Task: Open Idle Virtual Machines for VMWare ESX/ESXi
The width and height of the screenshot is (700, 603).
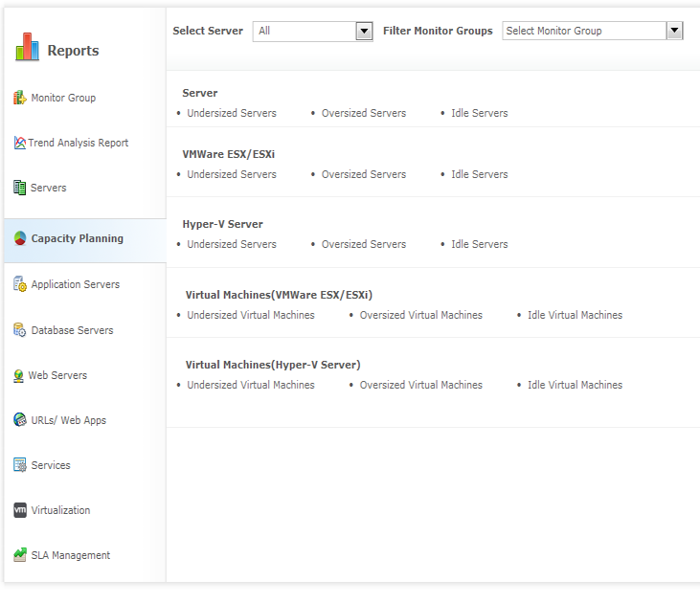Action: 575,315
